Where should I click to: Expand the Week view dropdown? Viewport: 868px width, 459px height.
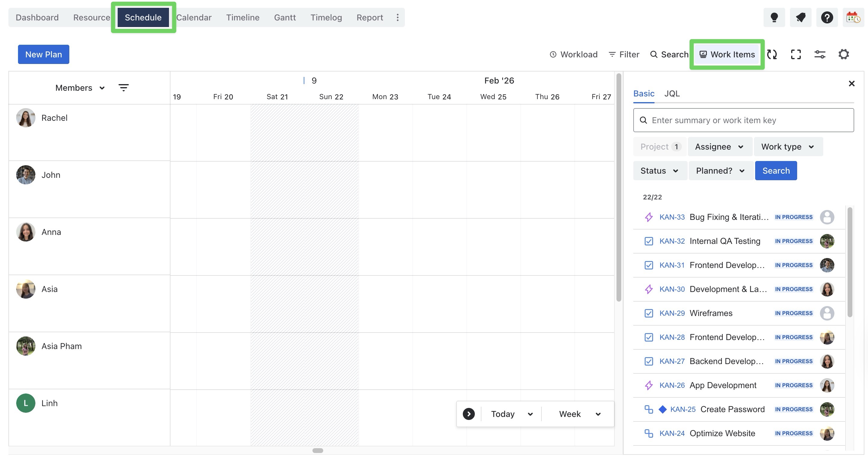(x=580, y=414)
